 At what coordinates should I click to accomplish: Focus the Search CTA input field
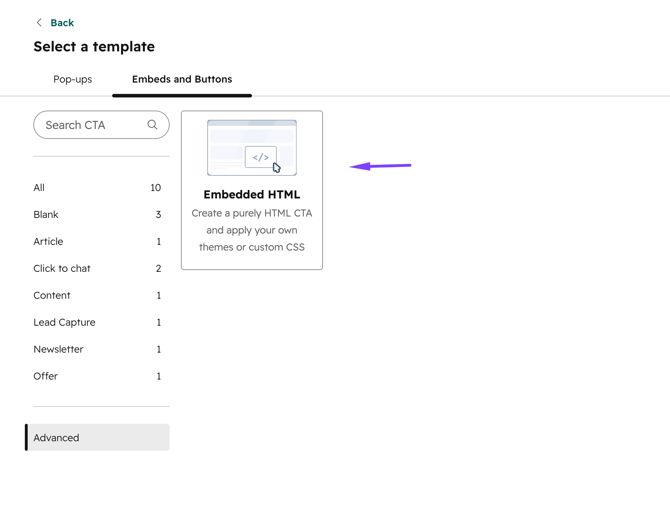tap(101, 125)
